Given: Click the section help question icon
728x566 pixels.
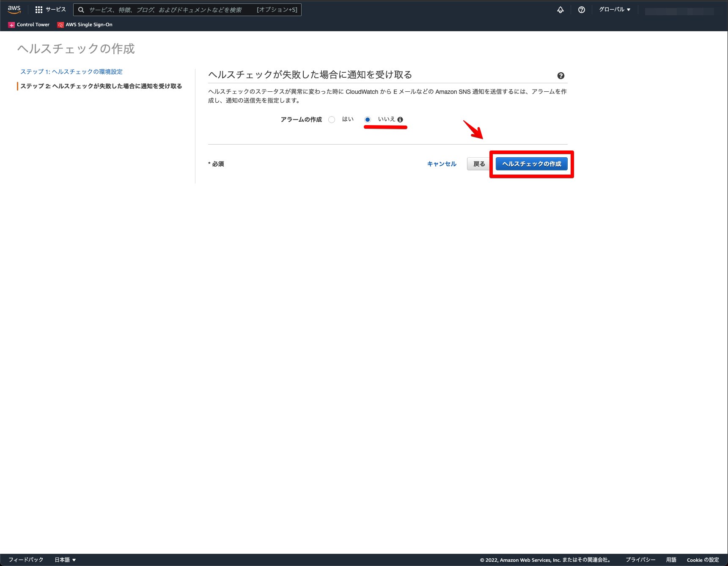Looking at the screenshot, I should click(x=561, y=76).
